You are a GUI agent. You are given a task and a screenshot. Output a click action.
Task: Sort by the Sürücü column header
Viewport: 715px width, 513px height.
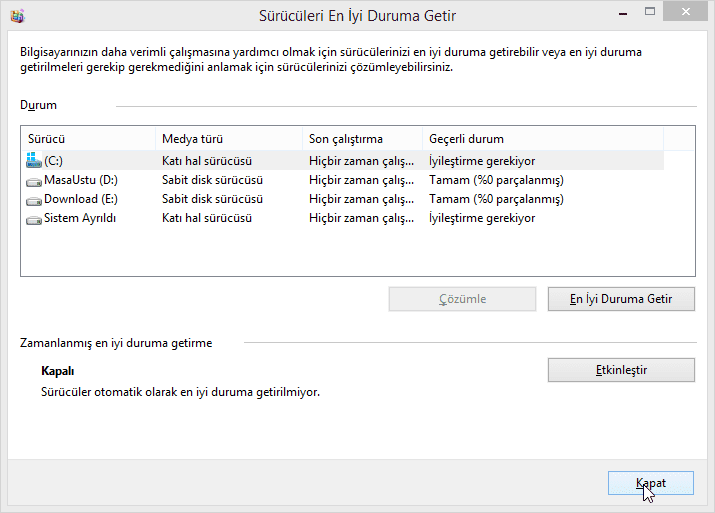pyautogui.click(x=88, y=139)
